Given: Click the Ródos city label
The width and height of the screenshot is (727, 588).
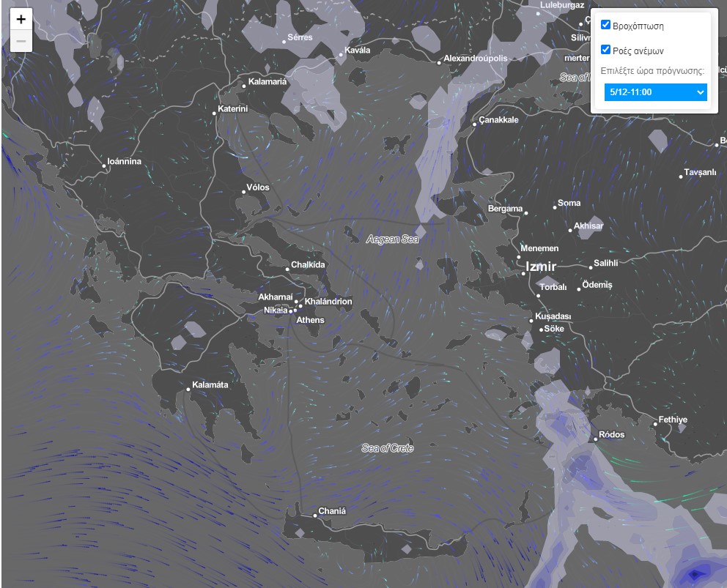Looking at the screenshot, I should pyautogui.click(x=611, y=435).
